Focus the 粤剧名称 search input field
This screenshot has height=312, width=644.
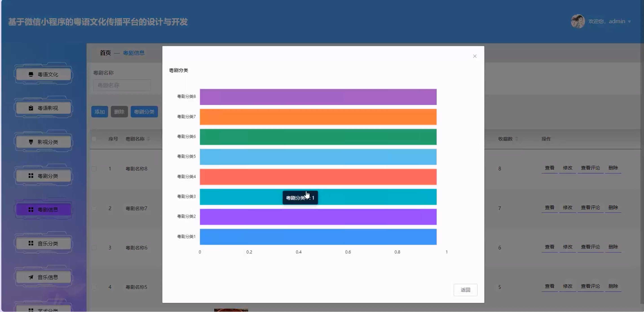coord(122,85)
